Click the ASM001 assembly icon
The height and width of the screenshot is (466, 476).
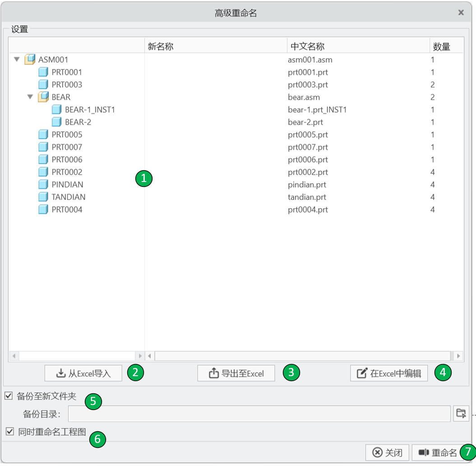[x=30, y=60]
